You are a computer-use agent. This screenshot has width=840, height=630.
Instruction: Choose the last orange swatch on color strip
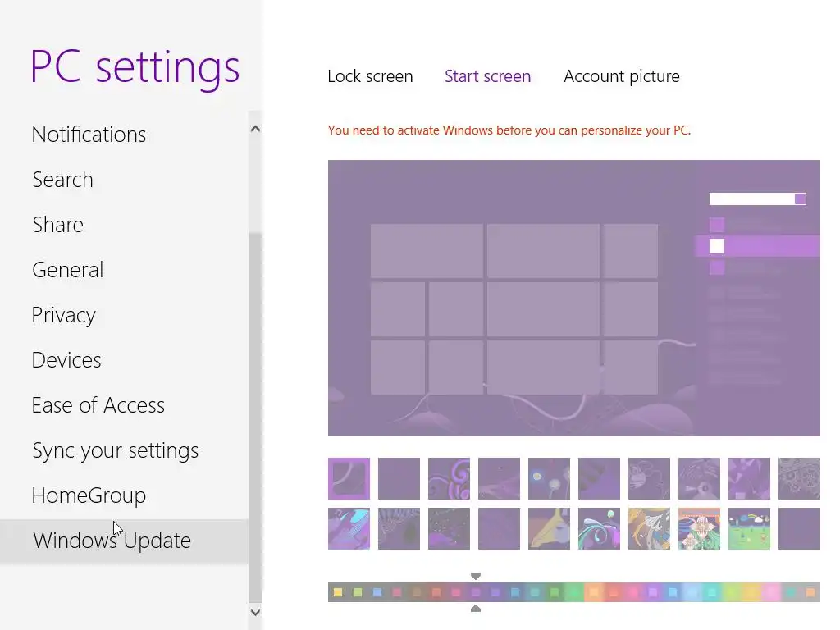coord(810,592)
